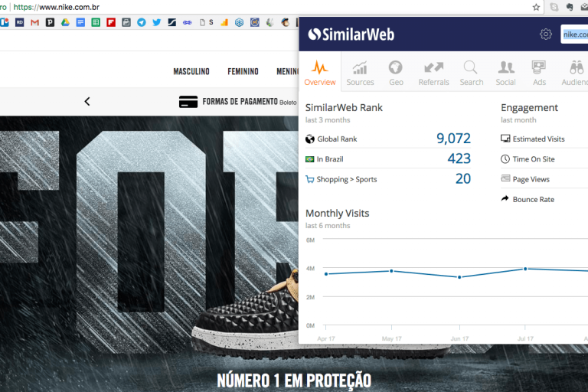The width and height of the screenshot is (588, 392).
Task: Click the Skype extension icon
Action: tap(554, 7)
